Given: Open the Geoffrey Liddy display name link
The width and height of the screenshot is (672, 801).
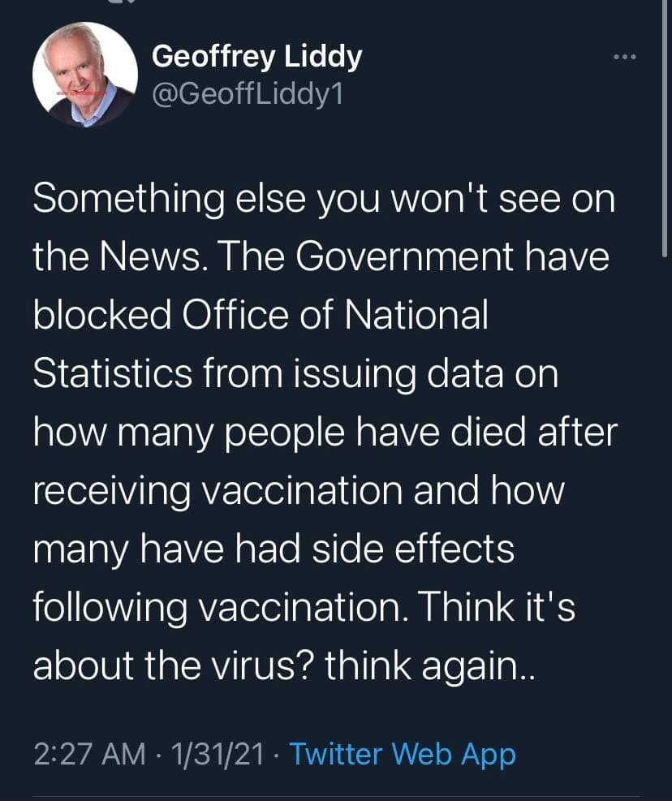Looking at the screenshot, I should click(257, 57).
